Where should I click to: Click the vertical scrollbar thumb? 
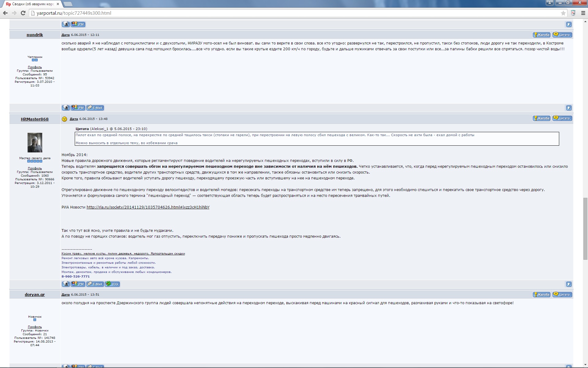pos(585,228)
